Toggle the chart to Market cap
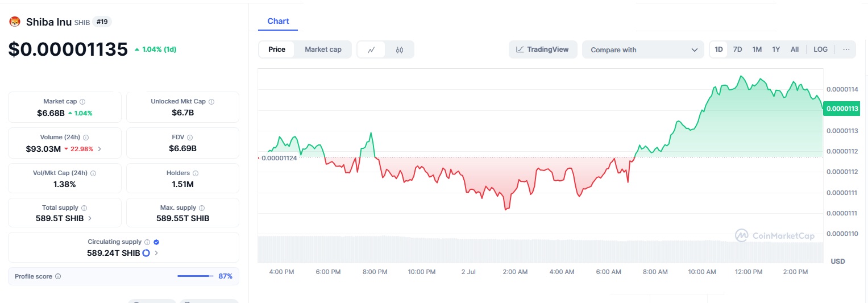Viewport: 868px width, 303px height. 323,49
